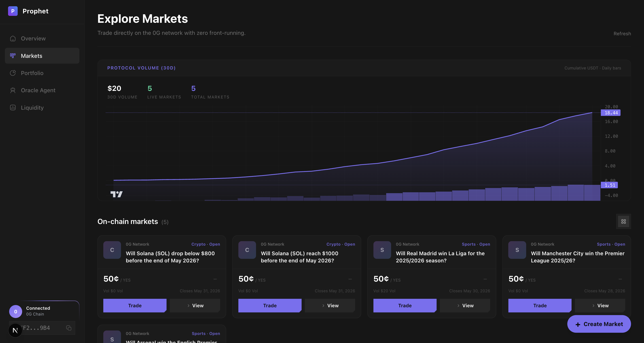Navigate to Liquidity
The image size is (644, 343).
tap(42, 108)
